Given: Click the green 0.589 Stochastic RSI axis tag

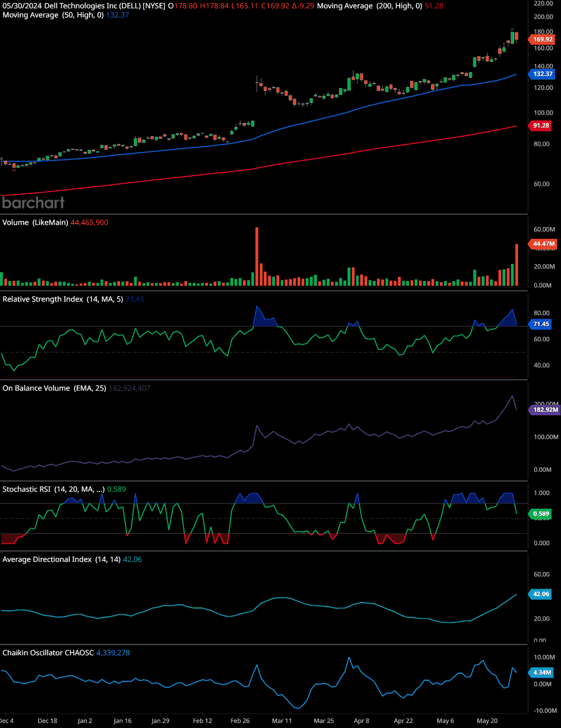Looking at the screenshot, I should pyautogui.click(x=540, y=514).
